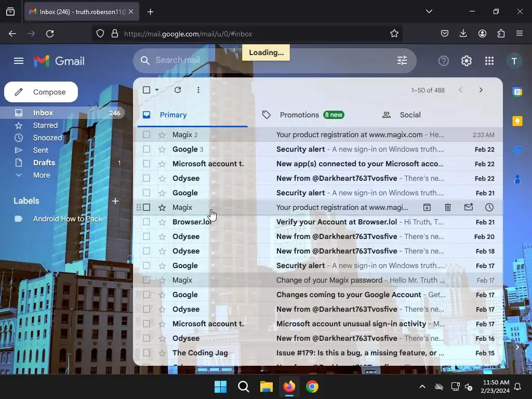Open Google Chrome from taskbar

pyautogui.click(x=312, y=387)
